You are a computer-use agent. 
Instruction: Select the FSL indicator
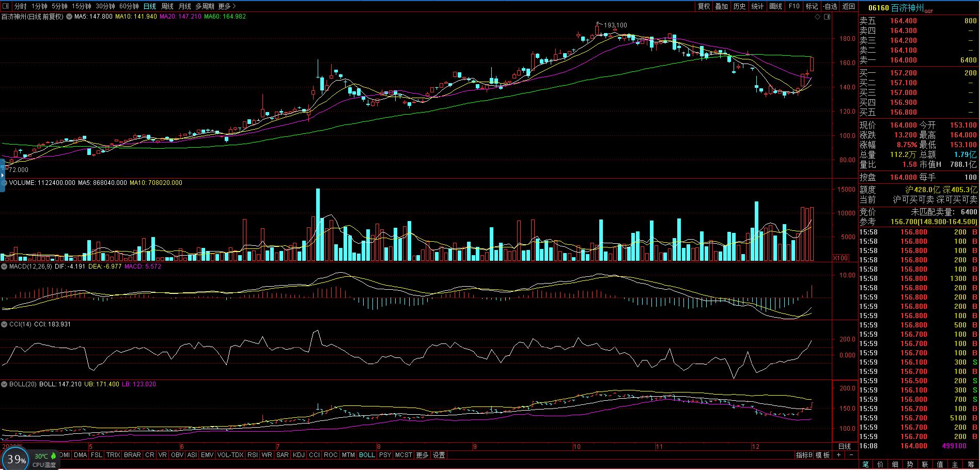click(x=96, y=455)
